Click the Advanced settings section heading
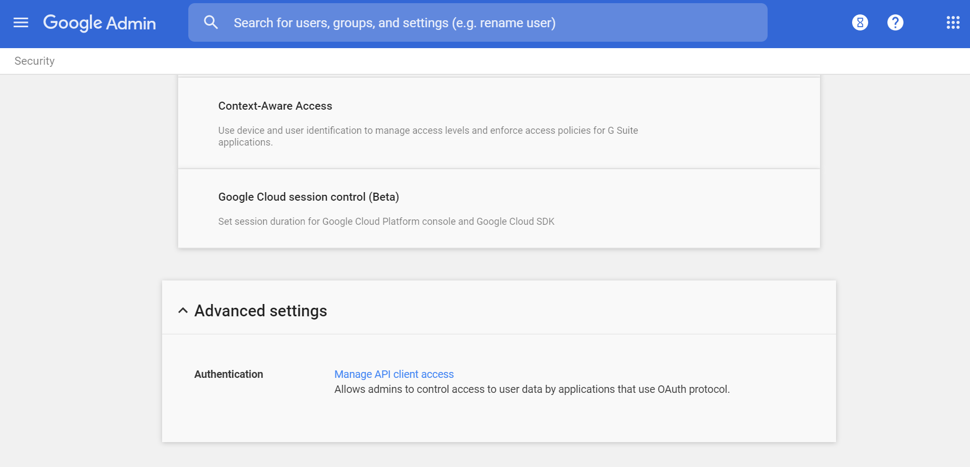 tap(260, 311)
